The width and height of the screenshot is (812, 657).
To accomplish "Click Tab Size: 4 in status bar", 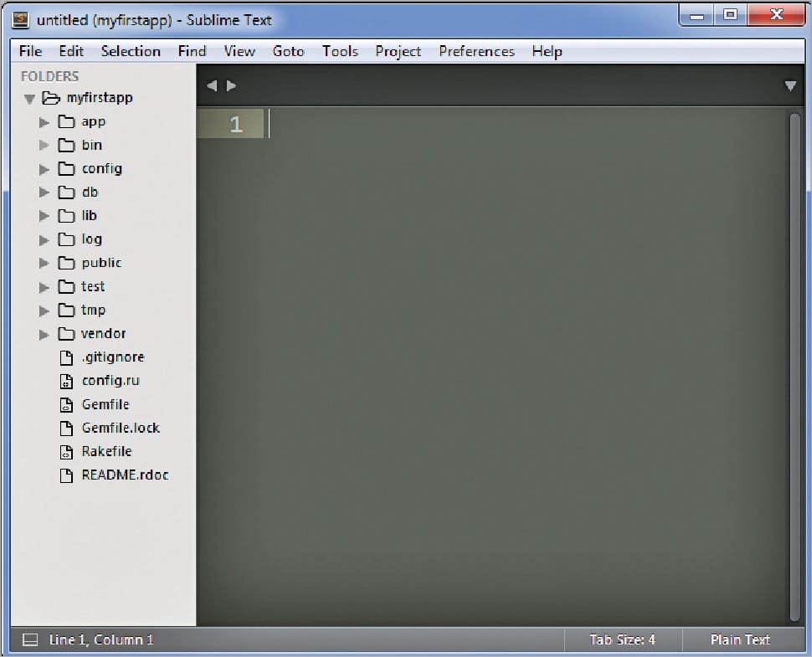I will click(x=622, y=640).
